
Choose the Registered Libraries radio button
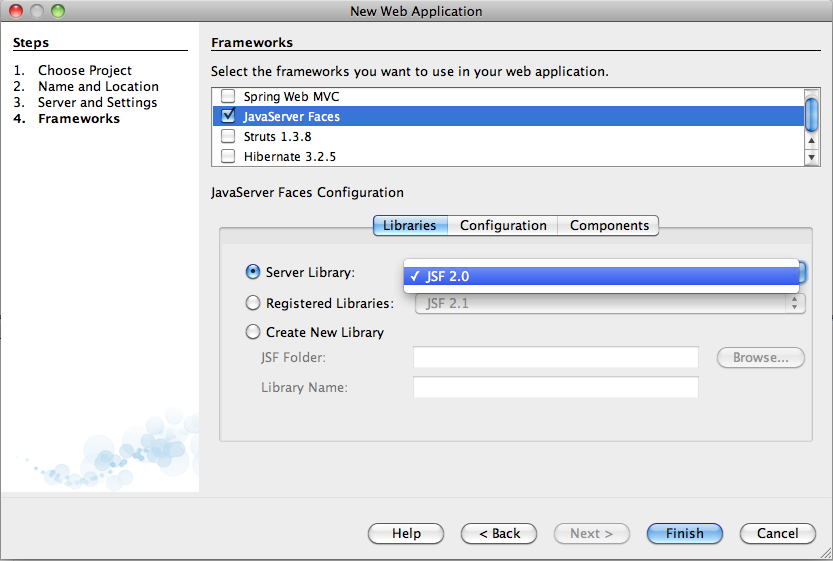253,303
